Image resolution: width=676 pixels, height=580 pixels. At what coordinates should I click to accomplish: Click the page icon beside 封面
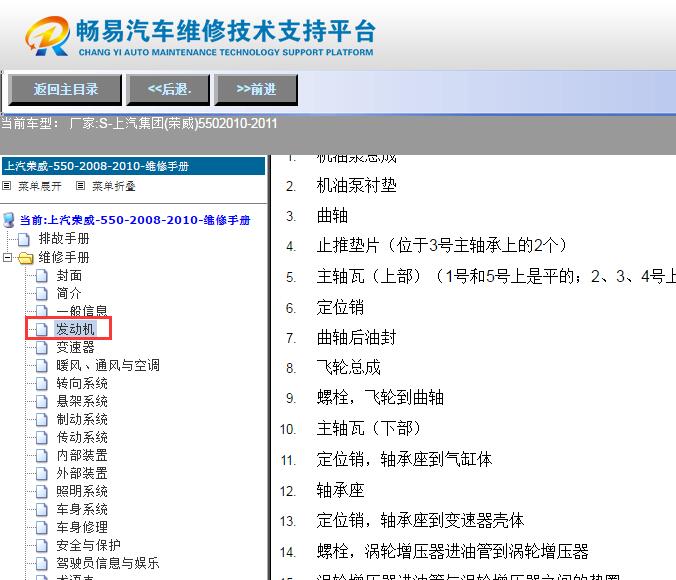41,276
